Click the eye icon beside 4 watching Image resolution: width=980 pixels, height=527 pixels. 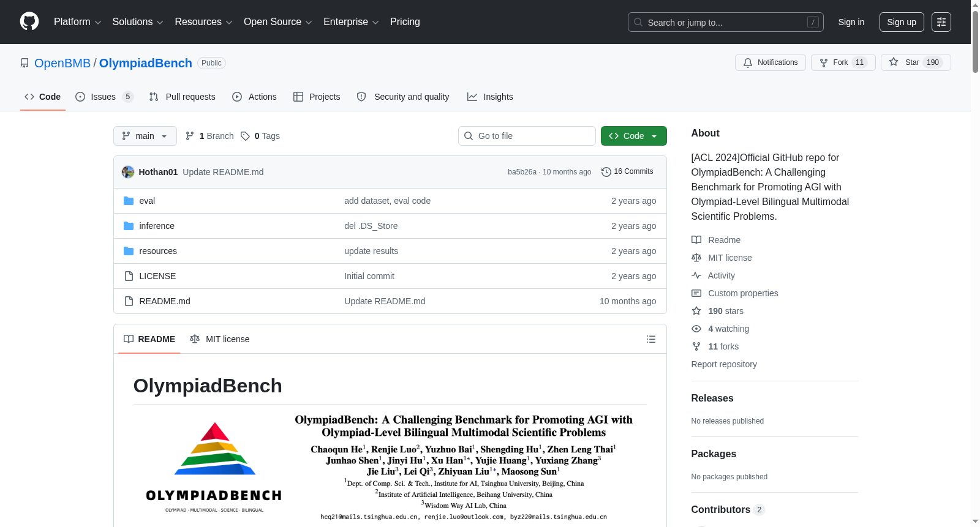coord(696,329)
